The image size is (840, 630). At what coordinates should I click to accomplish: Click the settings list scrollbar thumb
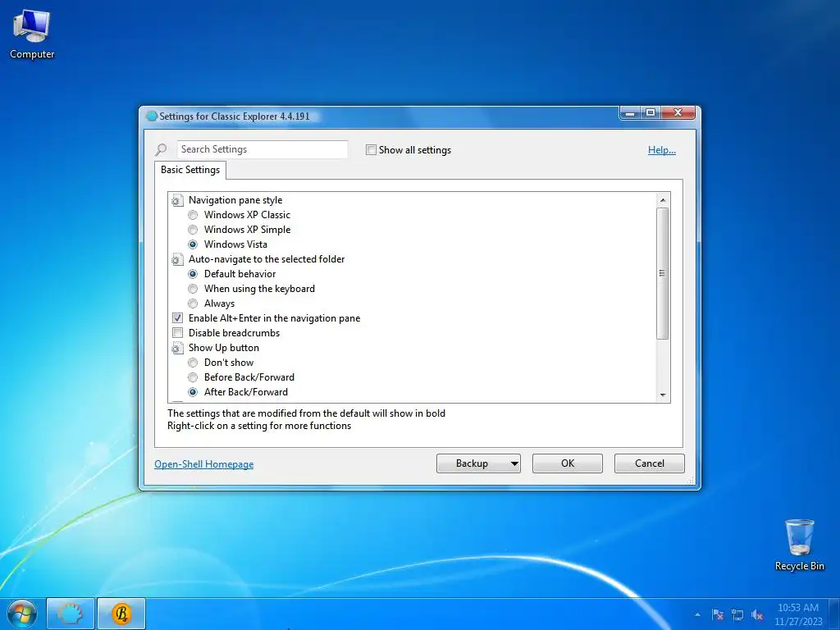pos(663,273)
